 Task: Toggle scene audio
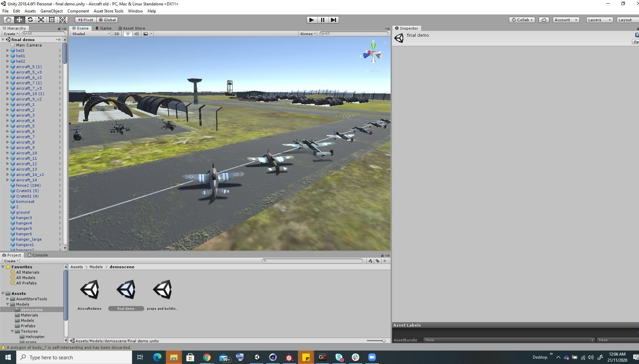pos(136,34)
